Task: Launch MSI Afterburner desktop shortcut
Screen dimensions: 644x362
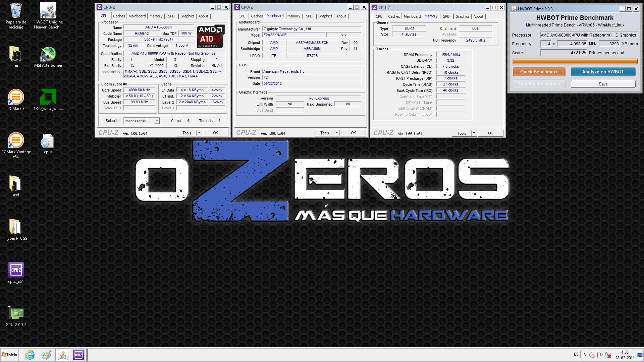Action: [48, 56]
